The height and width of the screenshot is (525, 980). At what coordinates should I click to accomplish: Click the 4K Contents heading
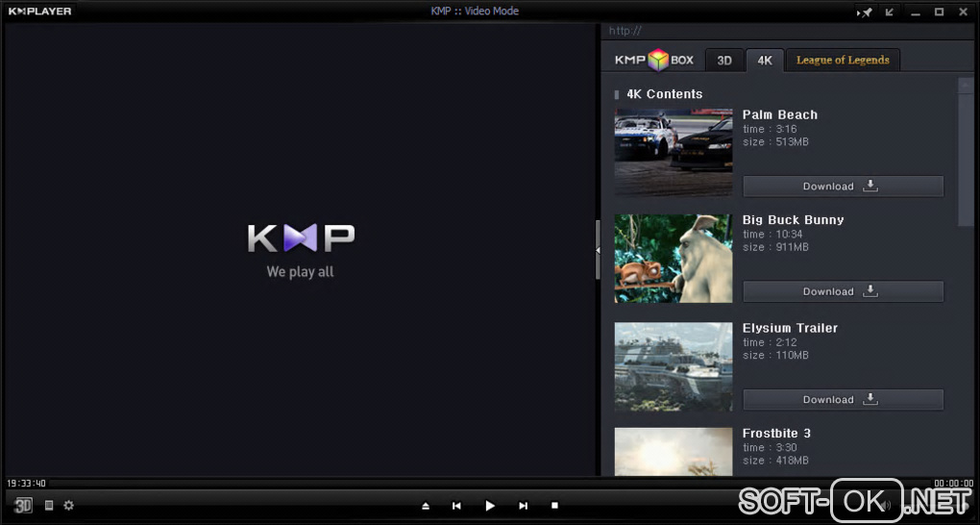click(664, 94)
